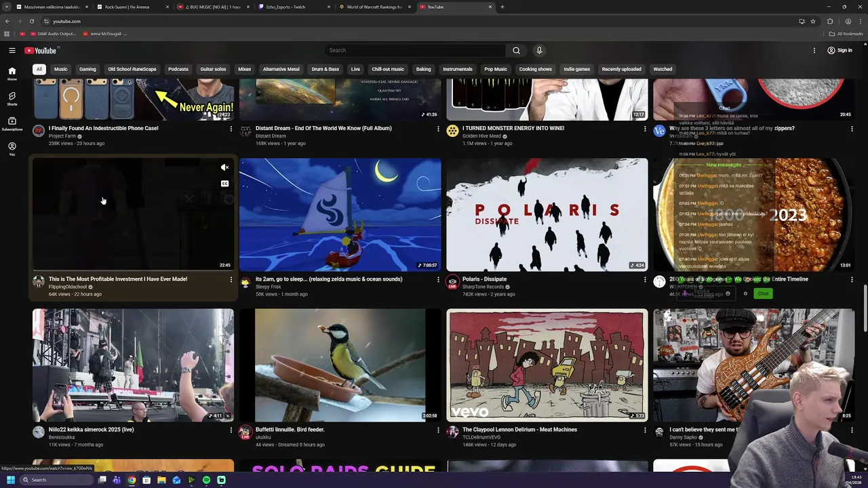Open the Sleepy Frisk channel avatar

pyautogui.click(x=245, y=282)
